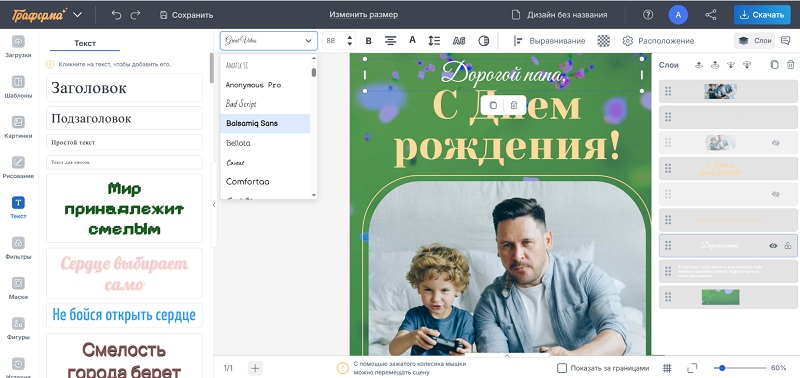Viewport: 800px width, 378px height.
Task: Add Простой текст plain text
Action: pyautogui.click(x=124, y=142)
